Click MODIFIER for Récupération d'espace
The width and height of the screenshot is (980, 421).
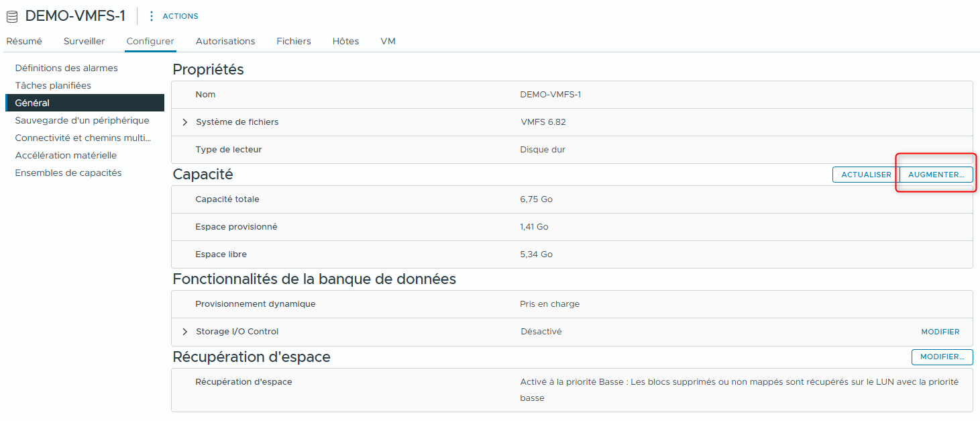pos(942,357)
